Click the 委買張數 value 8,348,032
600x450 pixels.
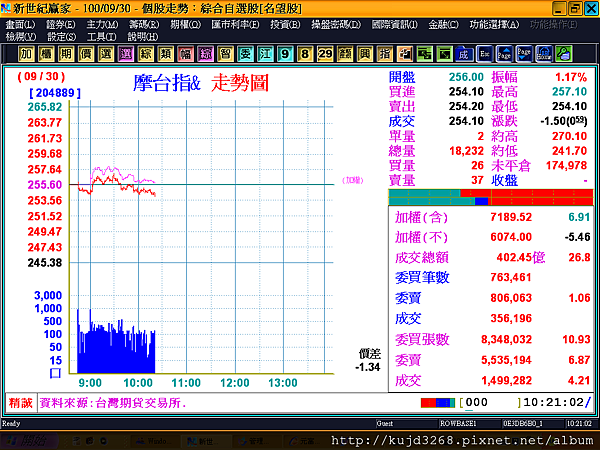click(506, 339)
